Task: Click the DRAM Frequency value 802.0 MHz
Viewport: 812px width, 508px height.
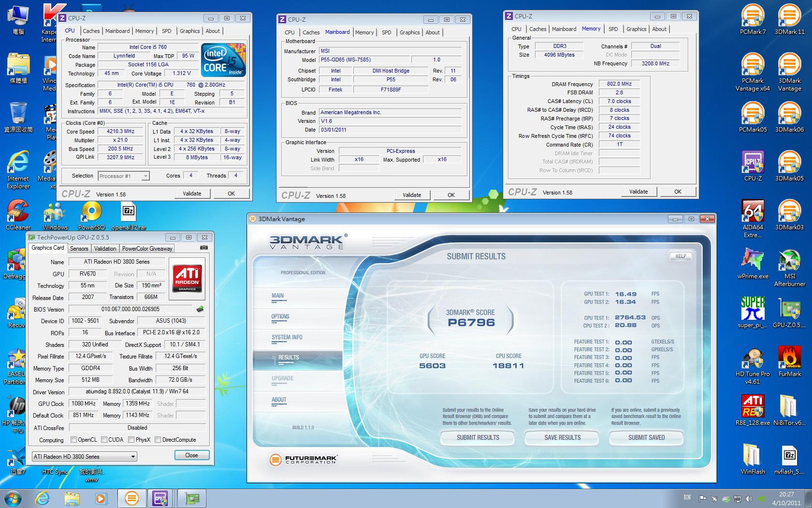Action: pos(619,84)
